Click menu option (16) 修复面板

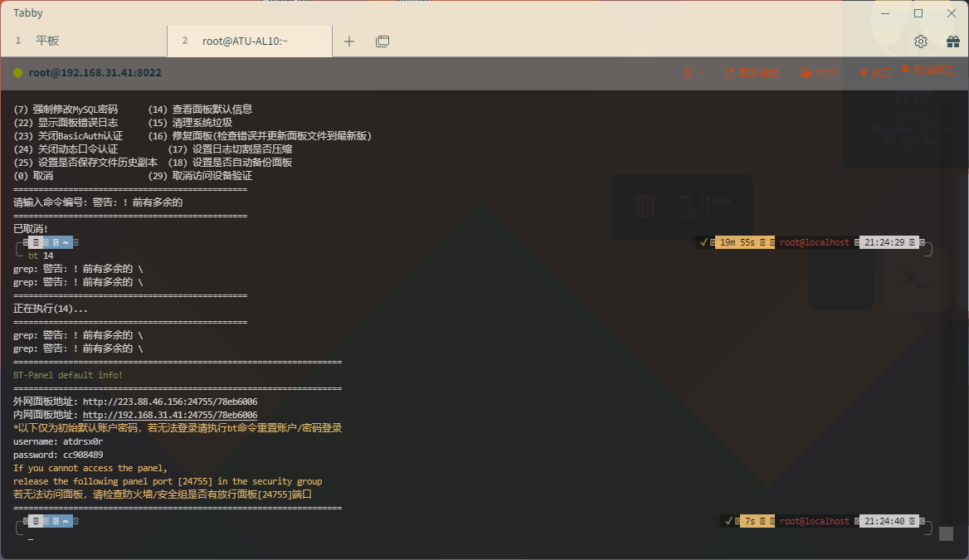click(260, 136)
